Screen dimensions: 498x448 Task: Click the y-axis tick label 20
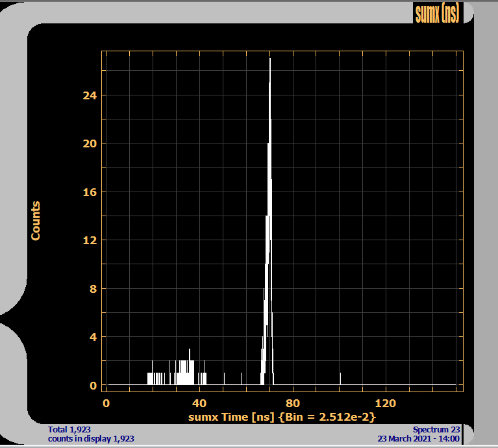(x=90, y=143)
